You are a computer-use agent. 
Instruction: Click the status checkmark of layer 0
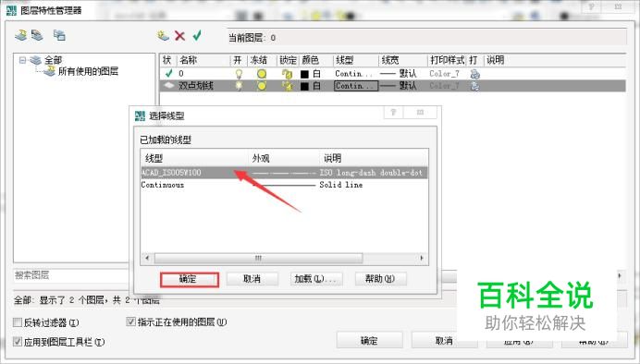pos(168,73)
